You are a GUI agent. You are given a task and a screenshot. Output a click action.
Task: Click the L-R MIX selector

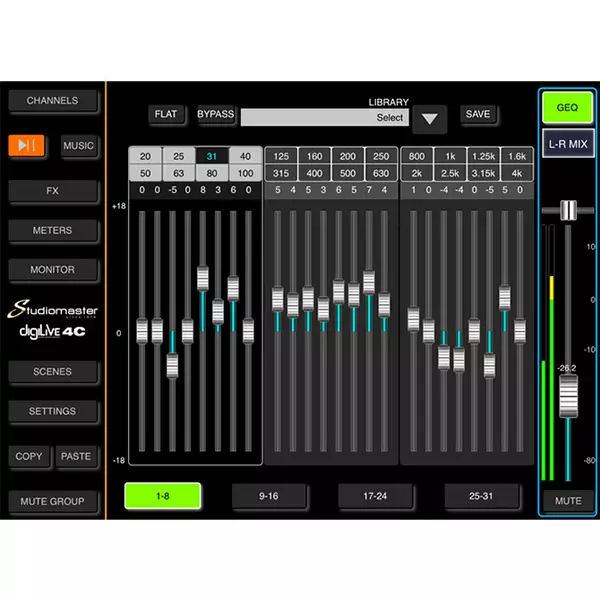tap(567, 145)
